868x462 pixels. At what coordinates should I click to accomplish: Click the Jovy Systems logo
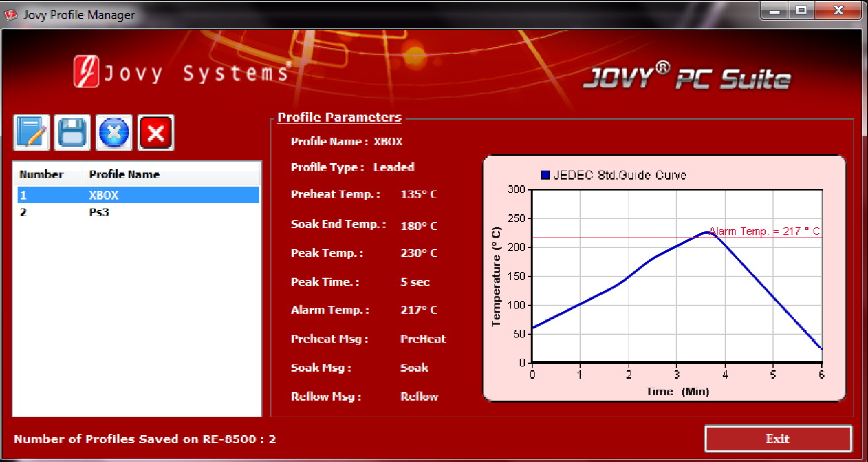182,72
